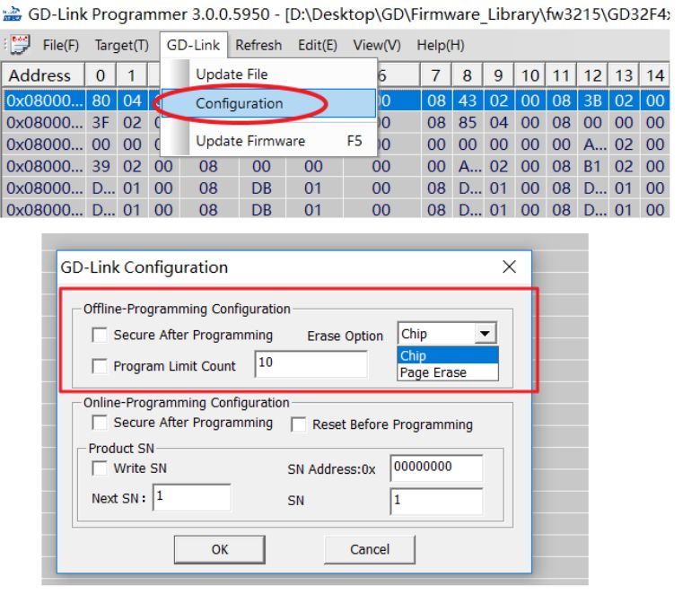The height and width of the screenshot is (603, 700).
Task: Click the Next SN input field
Action: [x=192, y=497]
